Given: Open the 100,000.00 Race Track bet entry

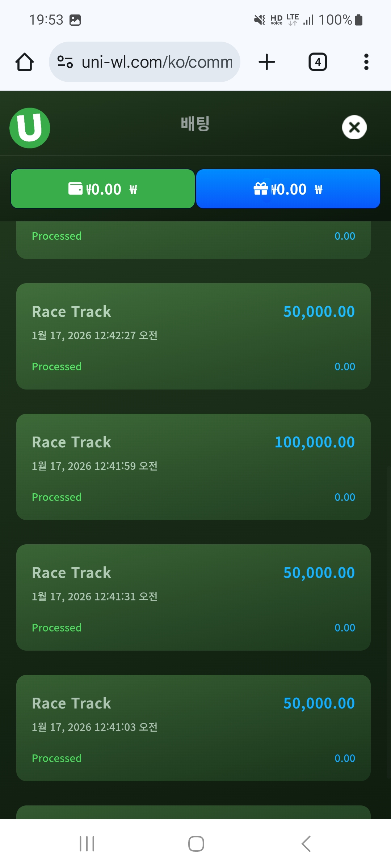Looking at the screenshot, I should [x=193, y=467].
